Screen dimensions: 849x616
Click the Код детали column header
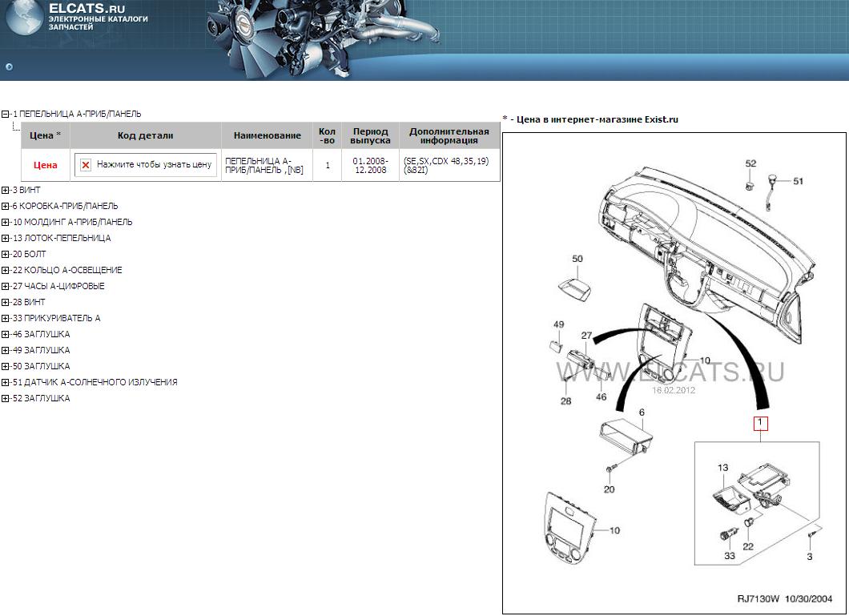click(145, 135)
